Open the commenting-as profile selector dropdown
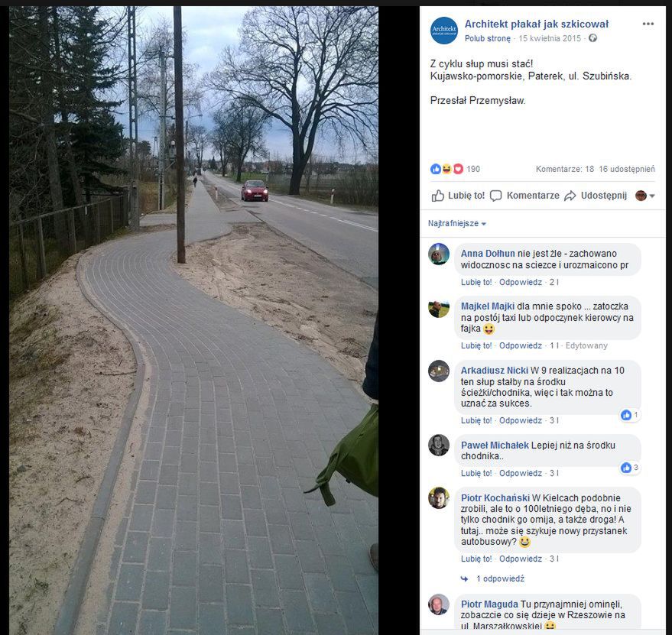Screen dimensions: 672x635 (645, 196)
